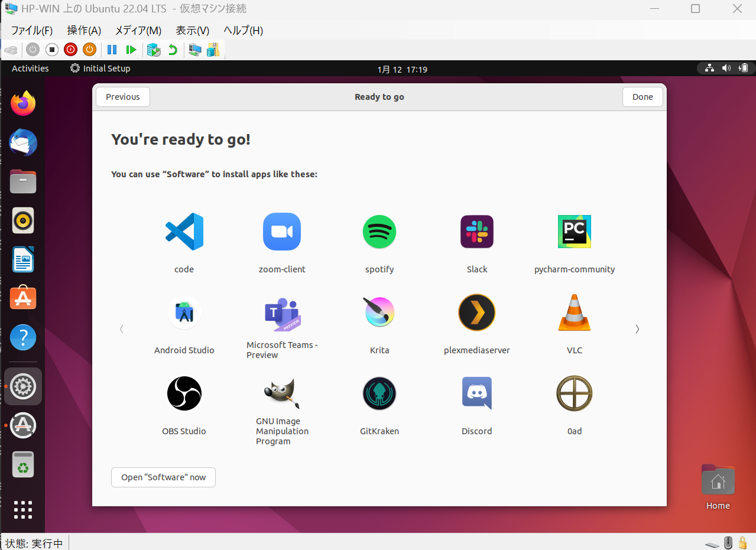Click the Done button
Viewport: 756px width, 550px height.
point(643,97)
